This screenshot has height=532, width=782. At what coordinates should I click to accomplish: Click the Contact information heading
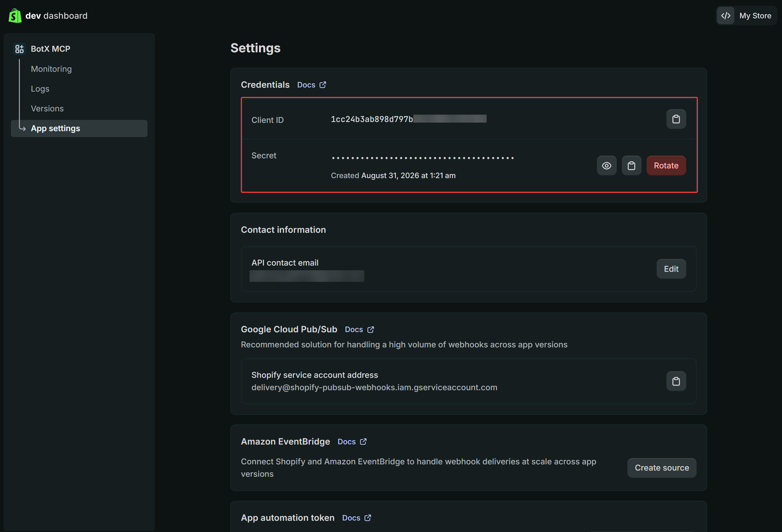click(x=283, y=230)
